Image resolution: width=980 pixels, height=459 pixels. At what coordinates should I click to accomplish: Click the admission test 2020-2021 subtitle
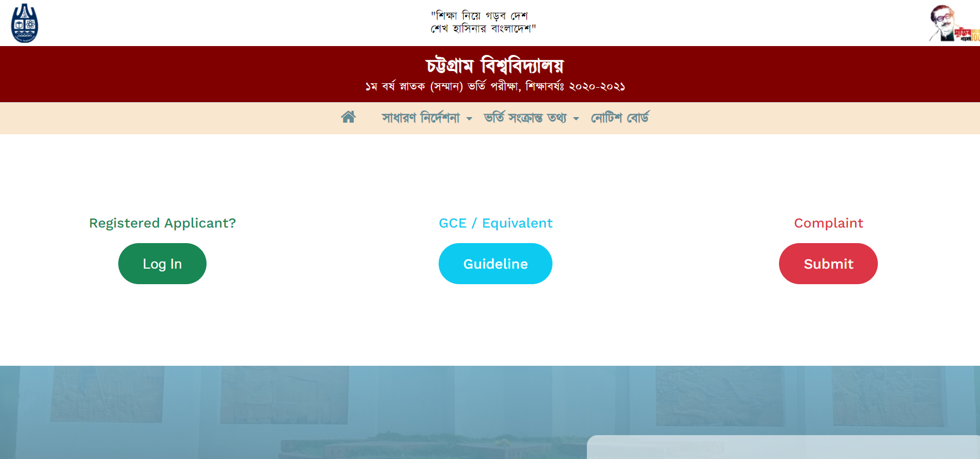(495, 87)
